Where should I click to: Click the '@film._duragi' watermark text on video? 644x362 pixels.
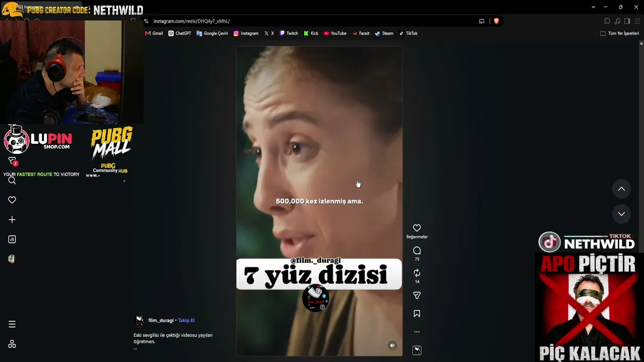tap(315, 260)
